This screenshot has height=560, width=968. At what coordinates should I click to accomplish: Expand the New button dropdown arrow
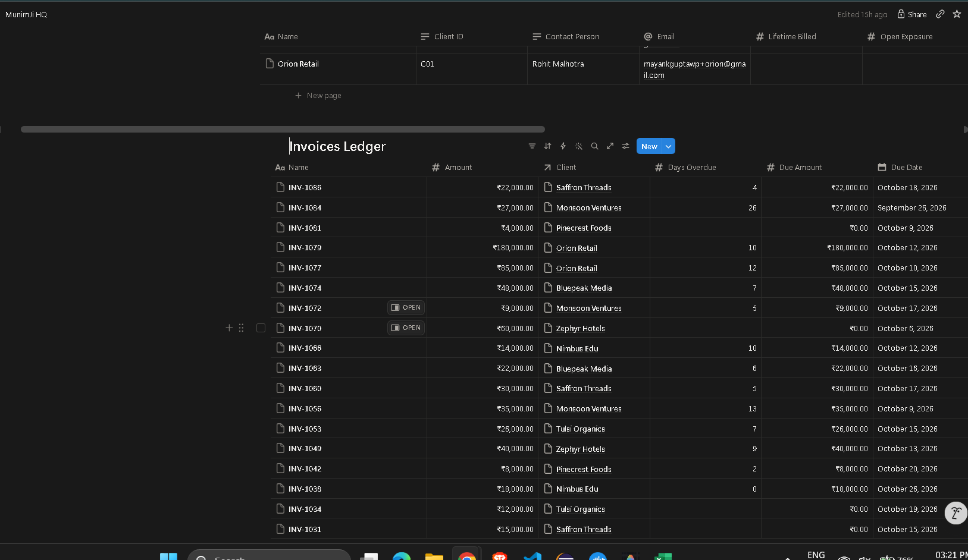pyautogui.click(x=669, y=146)
